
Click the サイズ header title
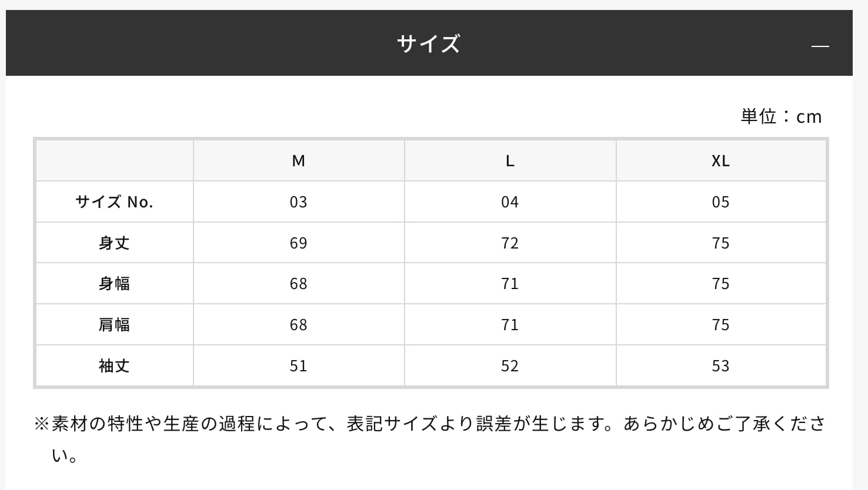point(428,43)
